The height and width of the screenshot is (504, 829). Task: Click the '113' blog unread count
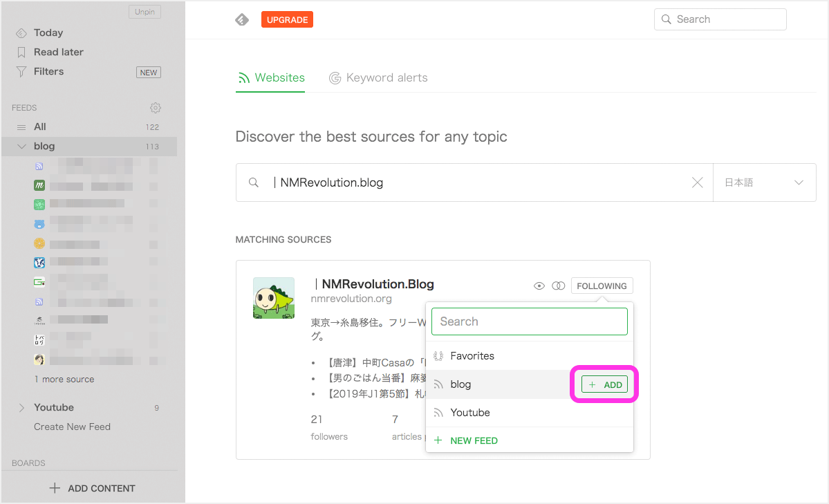tap(152, 147)
